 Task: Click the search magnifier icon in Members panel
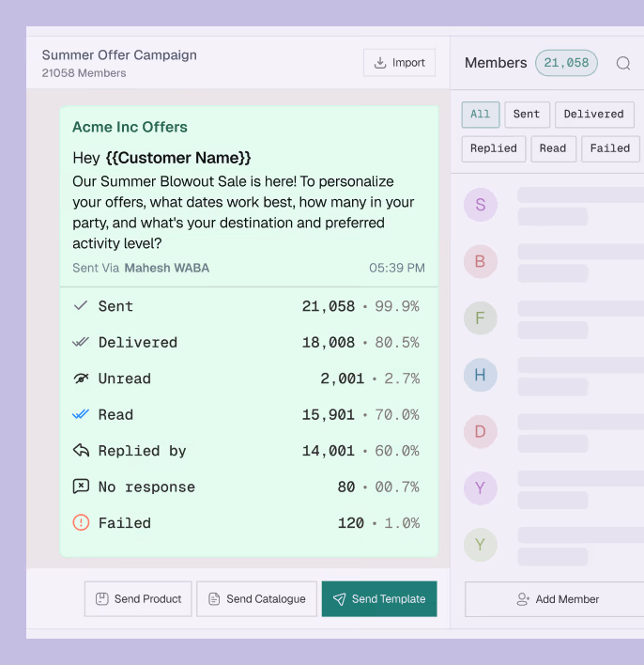pos(623,63)
